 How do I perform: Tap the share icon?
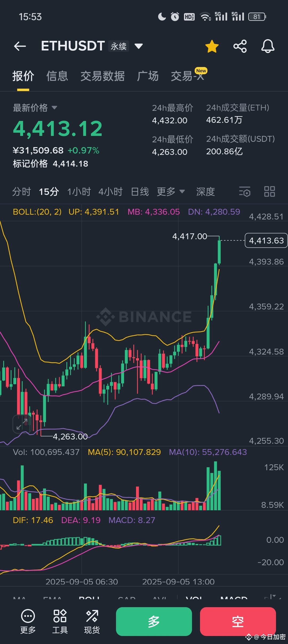pyautogui.click(x=240, y=46)
